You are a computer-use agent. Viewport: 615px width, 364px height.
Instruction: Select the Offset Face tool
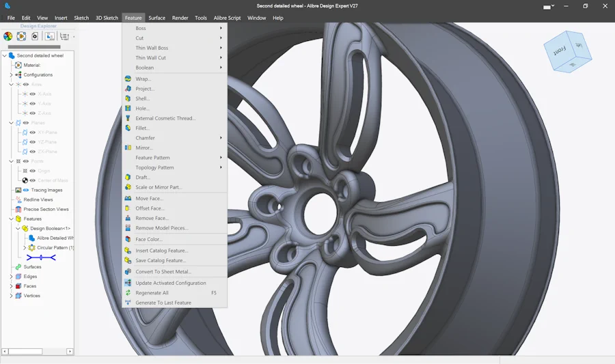174,208
